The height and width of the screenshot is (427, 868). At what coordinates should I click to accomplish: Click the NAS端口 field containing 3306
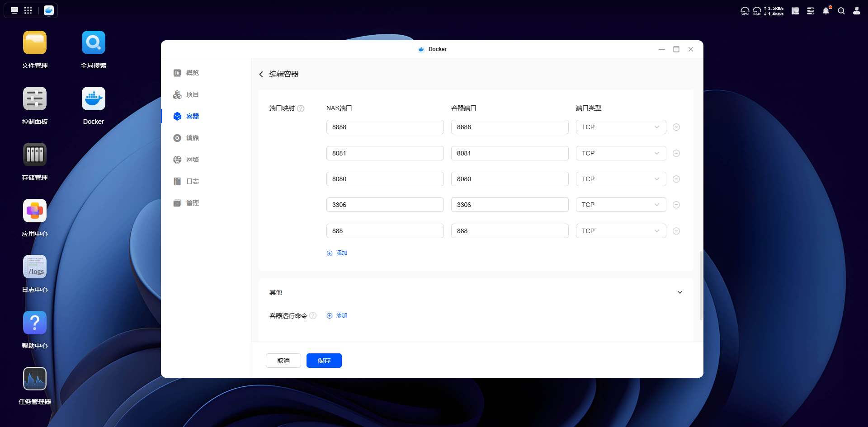click(x=385, y=205)
